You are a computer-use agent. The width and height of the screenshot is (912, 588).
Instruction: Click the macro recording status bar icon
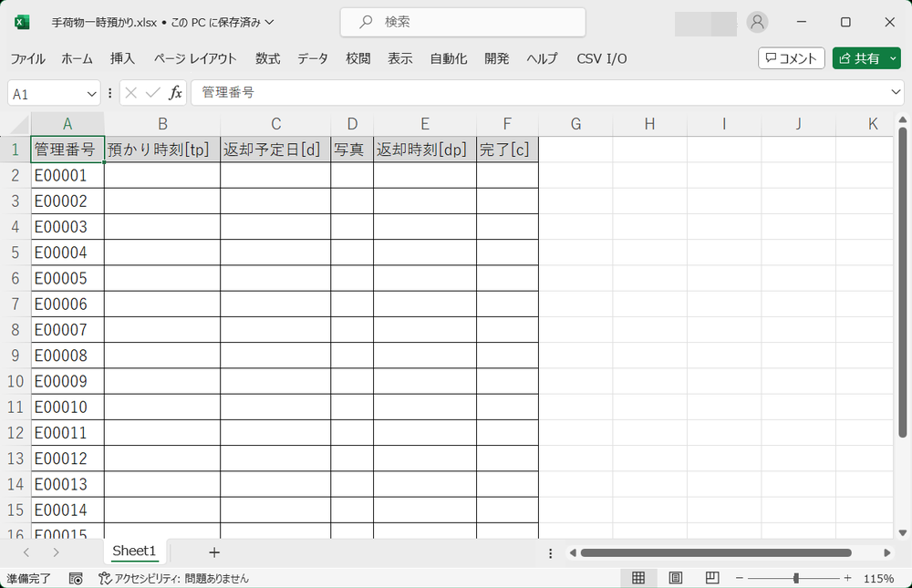(76, 578)
